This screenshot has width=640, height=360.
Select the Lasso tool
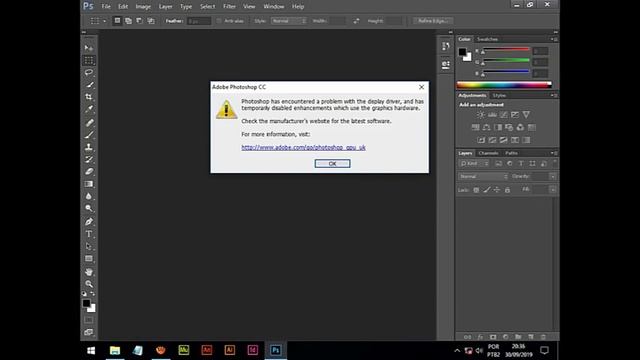click(x=89, y=73)
